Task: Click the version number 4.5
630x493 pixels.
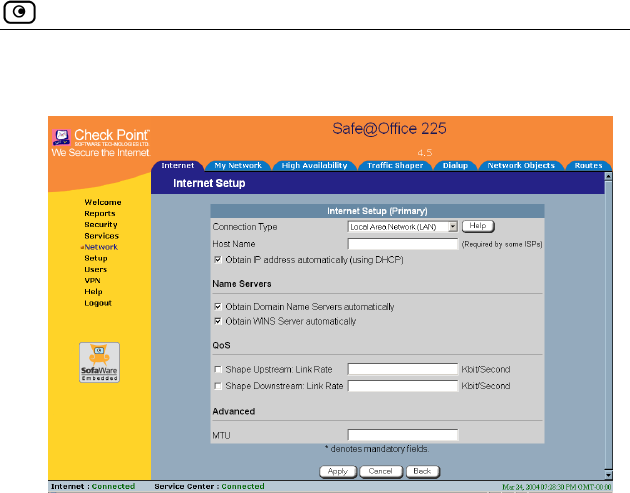Action: click(425, 153)
